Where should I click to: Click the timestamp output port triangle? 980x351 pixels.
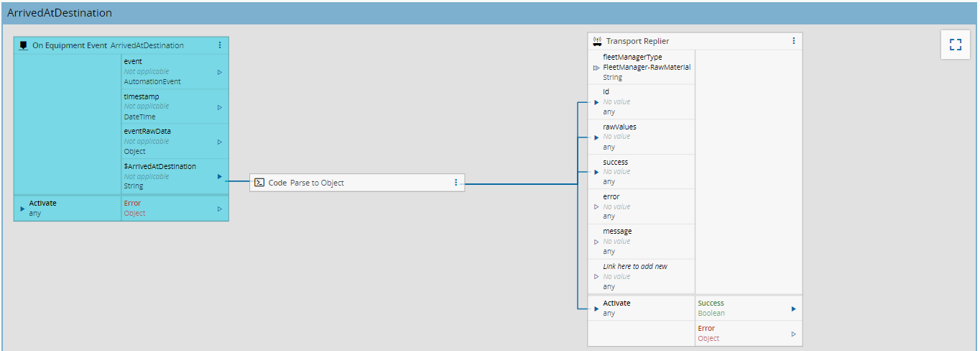pos(219,107)
